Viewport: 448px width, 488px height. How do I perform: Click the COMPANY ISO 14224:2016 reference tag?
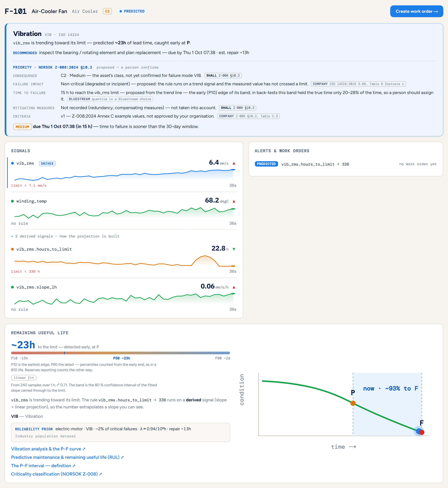(x=358, y=84)
